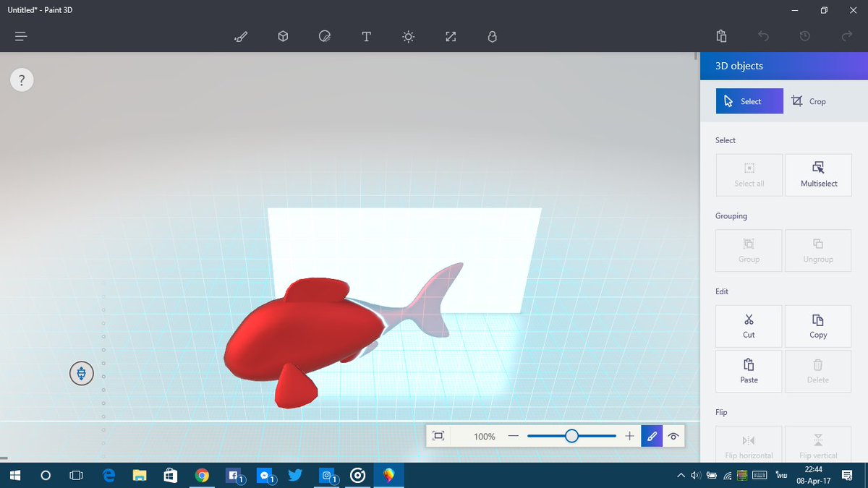Image resolution: width=868 pixels, height=488 pixels.
Task: Toggle the brush editing mode button
Action: click(652, 436)
